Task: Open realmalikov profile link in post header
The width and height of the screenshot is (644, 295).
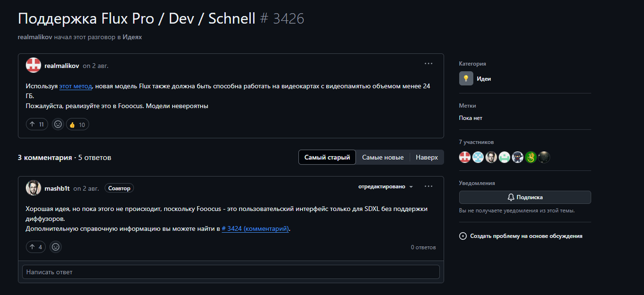Action: point(62,65)
